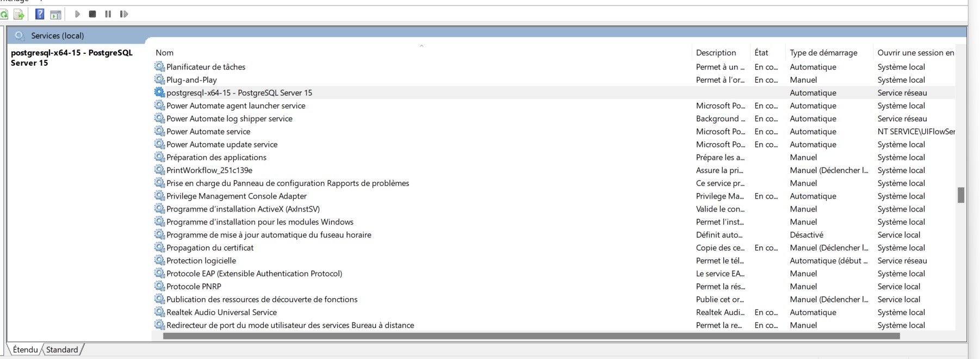
Task: Select Power Automate log shipper service name
Action: pos(229,119)
